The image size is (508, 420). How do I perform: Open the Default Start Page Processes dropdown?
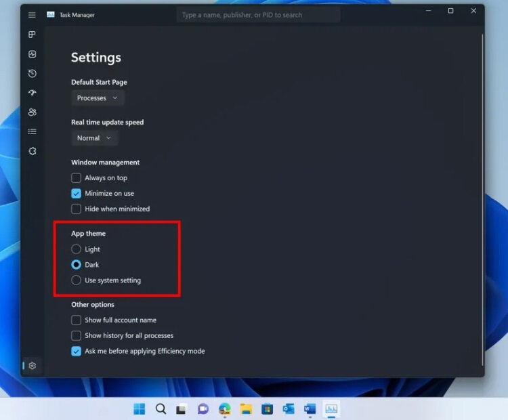click(x=98, y=98)
